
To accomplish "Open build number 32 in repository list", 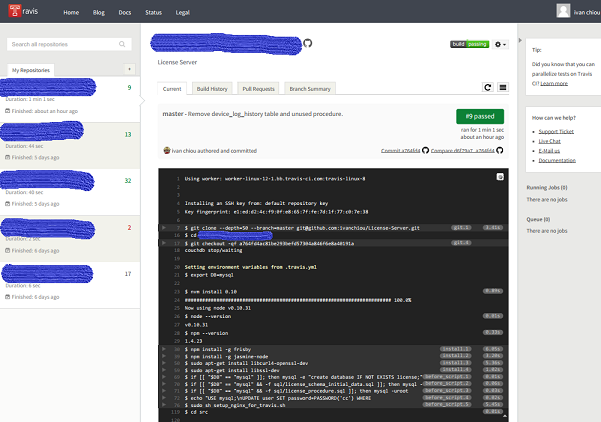I will pyautogui.click(x=128, y=181).
